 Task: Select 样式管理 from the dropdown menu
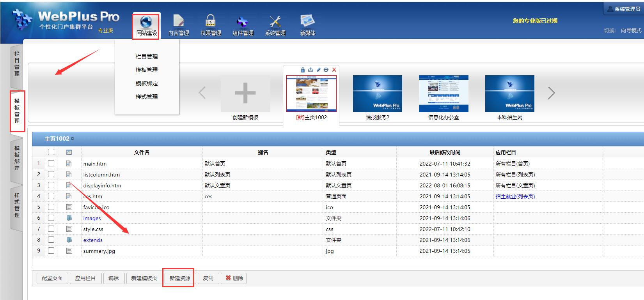147,97
